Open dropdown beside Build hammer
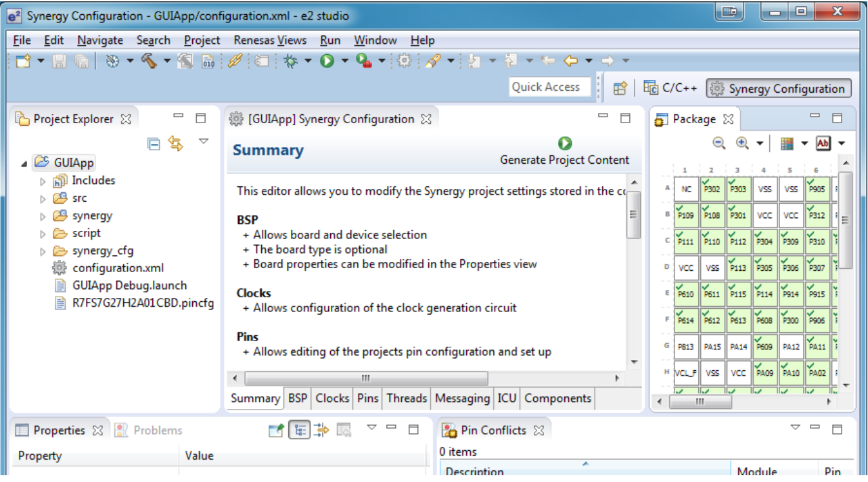Screen dimensions: 868x482 [166, 61]
